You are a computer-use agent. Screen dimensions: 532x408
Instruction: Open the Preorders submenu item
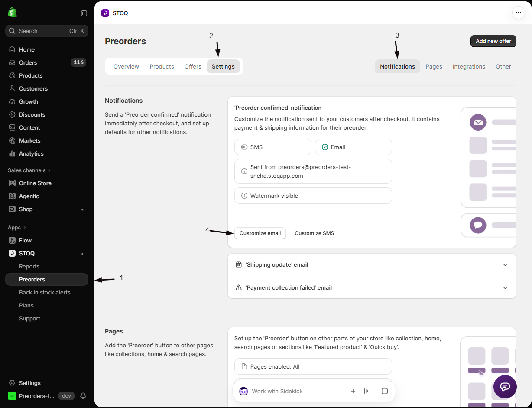click(47, 279)
